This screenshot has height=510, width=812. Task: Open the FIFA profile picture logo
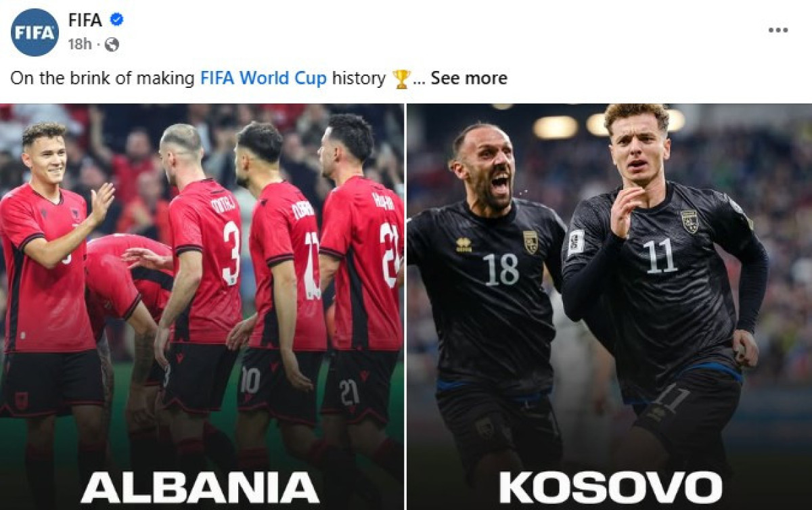35,32
